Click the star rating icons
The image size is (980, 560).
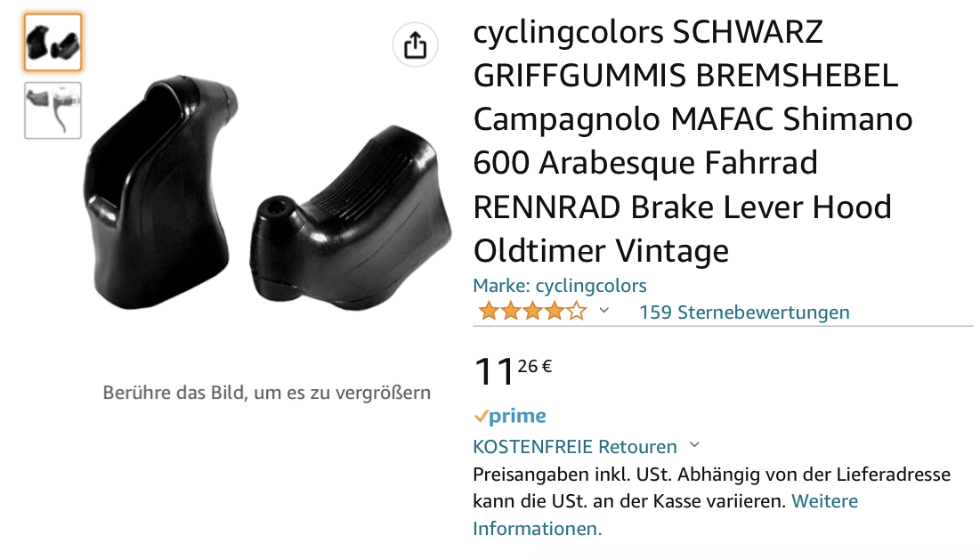[x=532, y=311]
